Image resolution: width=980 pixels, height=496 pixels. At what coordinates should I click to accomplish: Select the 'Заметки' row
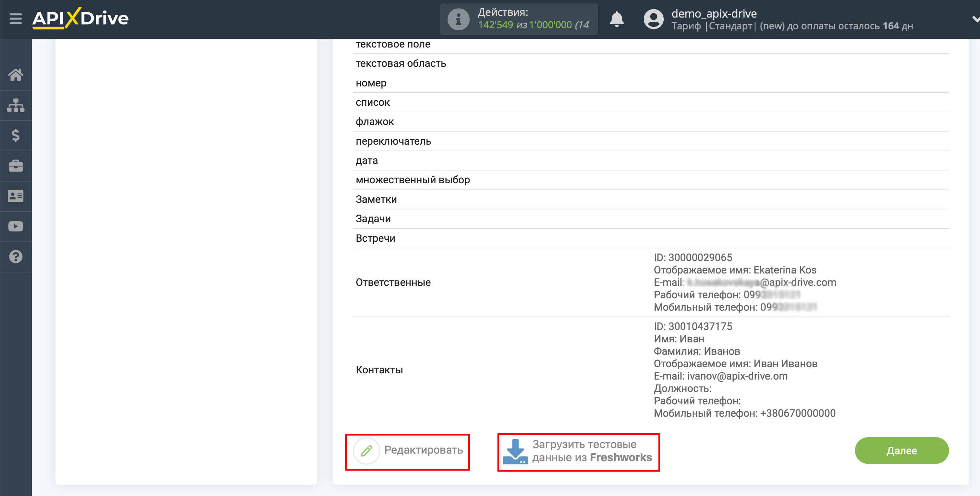click(651, 199)
